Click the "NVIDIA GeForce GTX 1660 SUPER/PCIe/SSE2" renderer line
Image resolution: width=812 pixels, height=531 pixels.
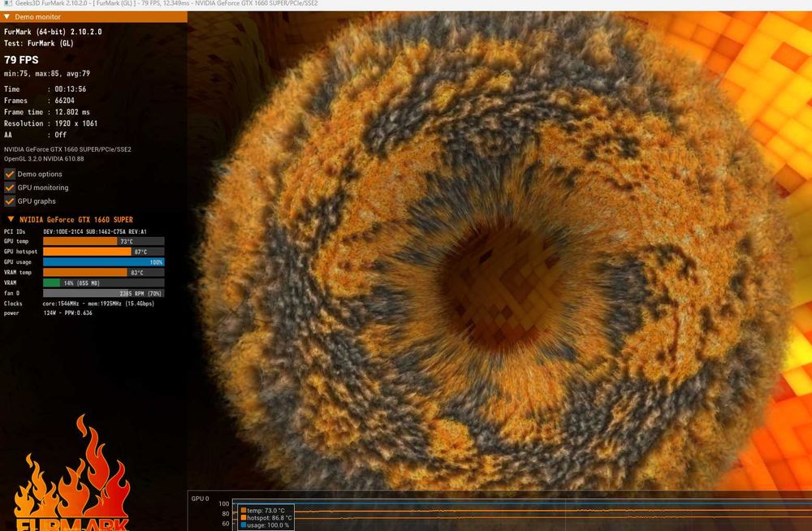(x=68, y=149)
